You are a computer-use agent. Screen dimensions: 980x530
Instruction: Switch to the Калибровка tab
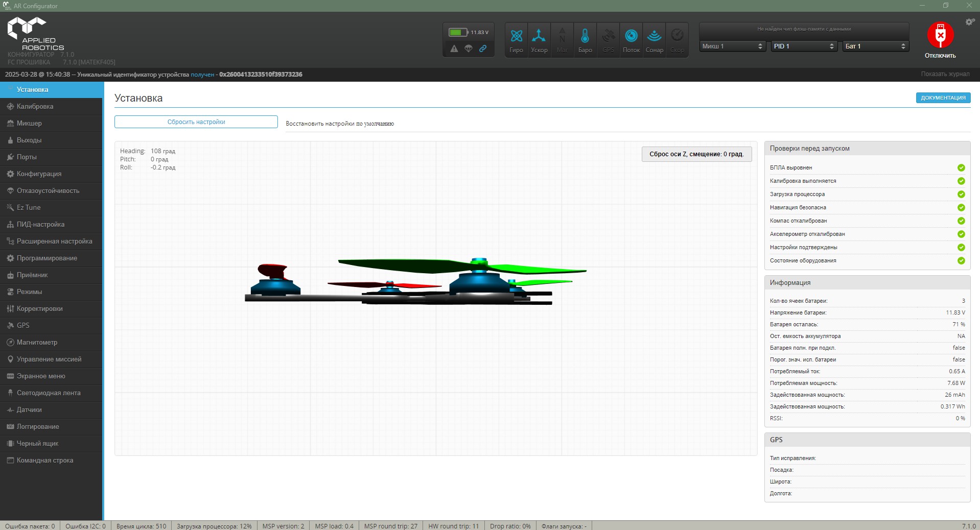pyautogui.click(x=35, y=107)
